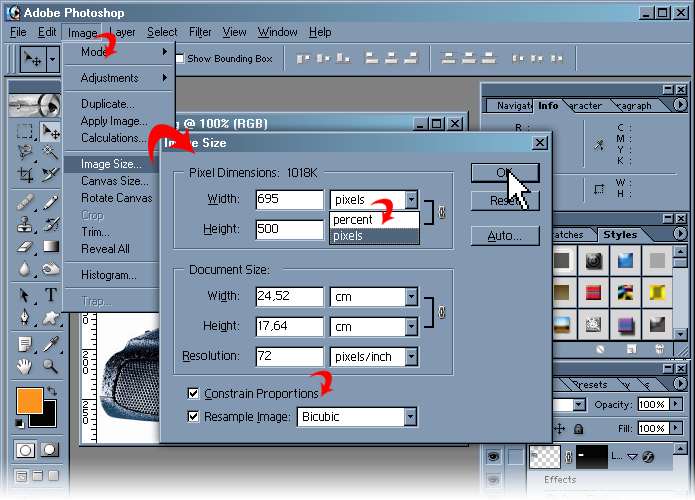
Task: Select the Zoom tool
Action: pos(50,366)
